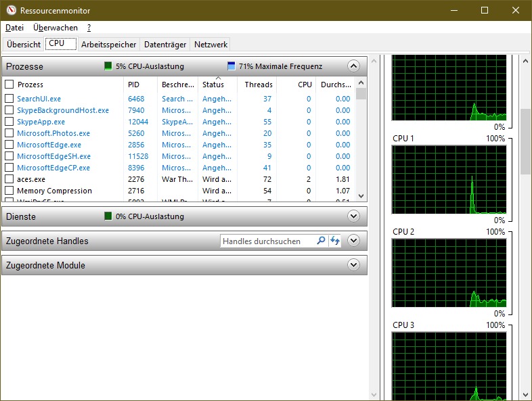Click the process list scroll down arrow
Viewport: 532px width, 401px height.
point(361,196)
